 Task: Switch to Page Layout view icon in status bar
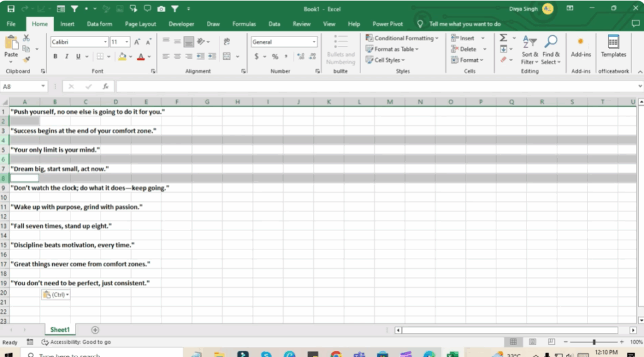532,342
